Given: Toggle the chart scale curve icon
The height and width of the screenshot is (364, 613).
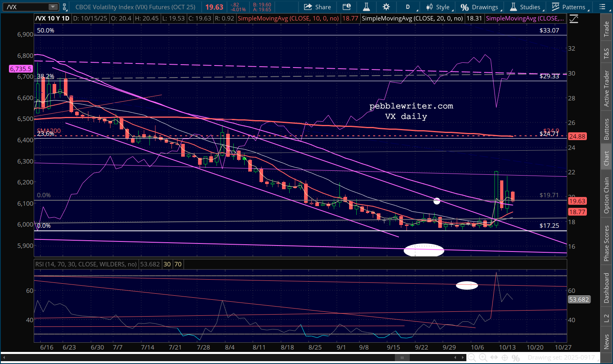Looking at the screenshot, I should coord(574,18).
